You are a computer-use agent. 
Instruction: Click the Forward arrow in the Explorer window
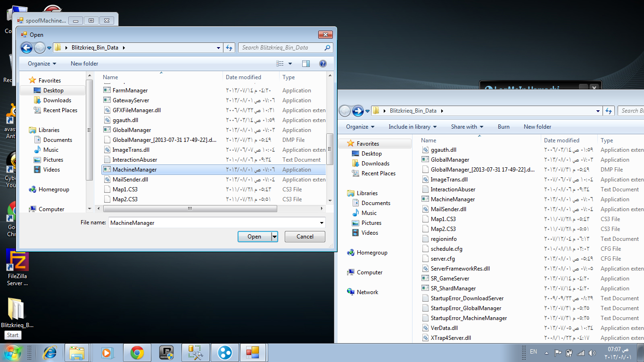358,111
